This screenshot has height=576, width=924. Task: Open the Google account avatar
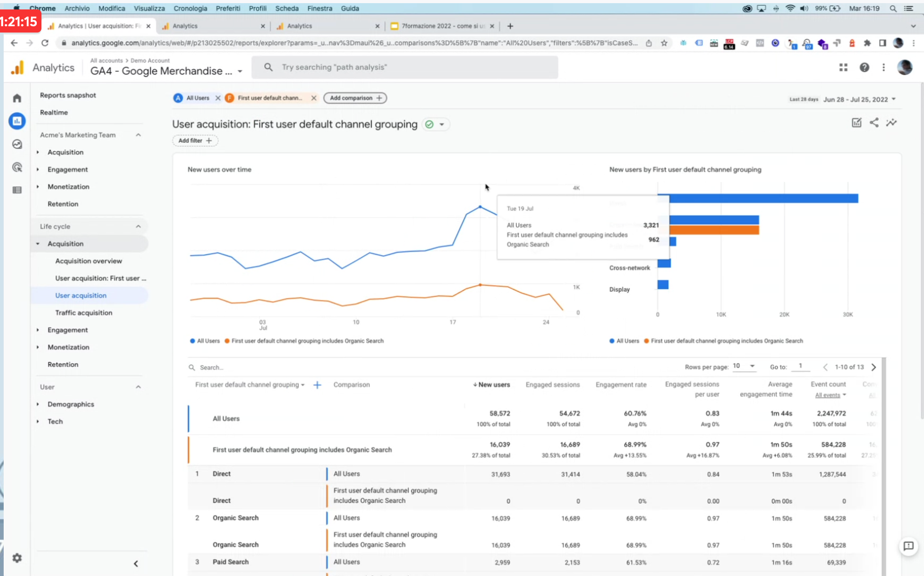[905, 67]
